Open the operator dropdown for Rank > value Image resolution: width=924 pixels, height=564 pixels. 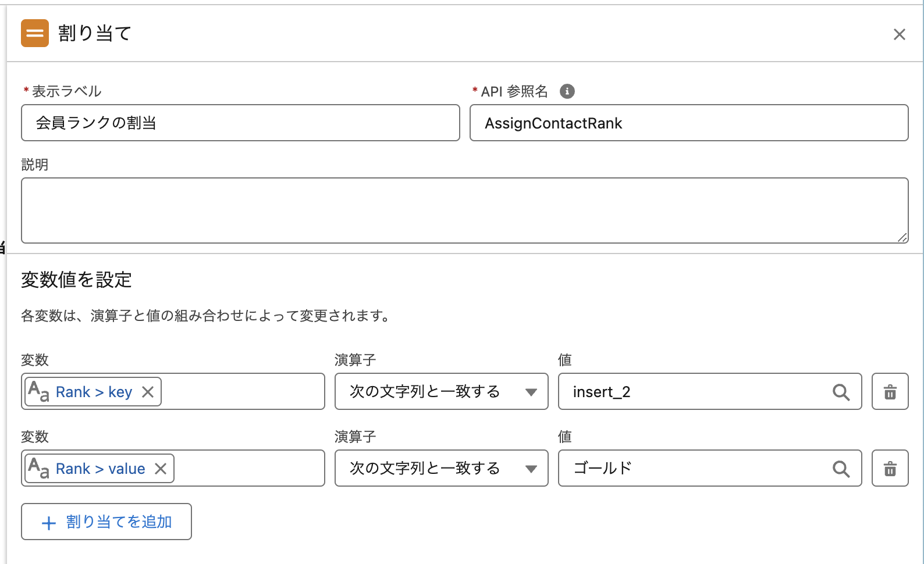(441, 469)
